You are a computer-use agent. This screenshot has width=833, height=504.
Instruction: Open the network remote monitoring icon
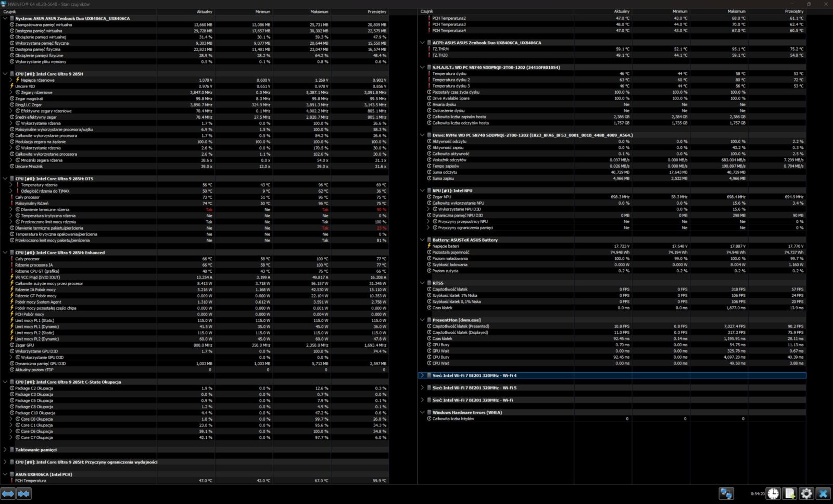click(726, 493)
